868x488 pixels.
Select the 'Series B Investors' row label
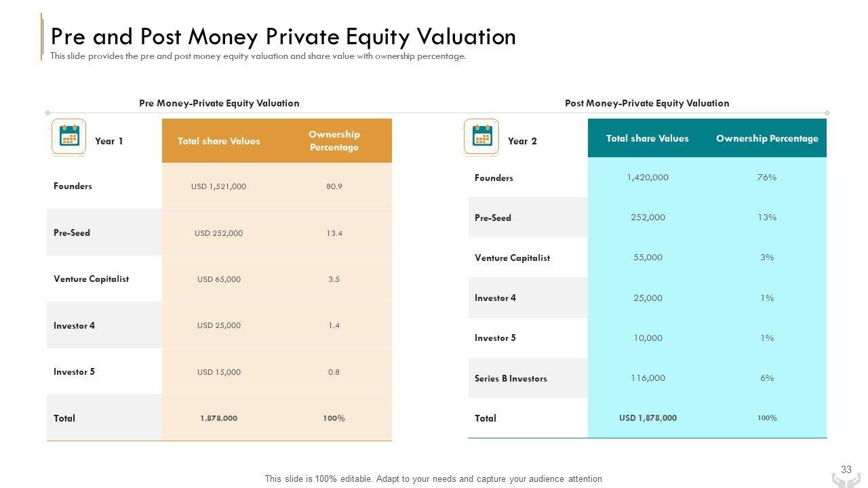[x=511, y=378]
